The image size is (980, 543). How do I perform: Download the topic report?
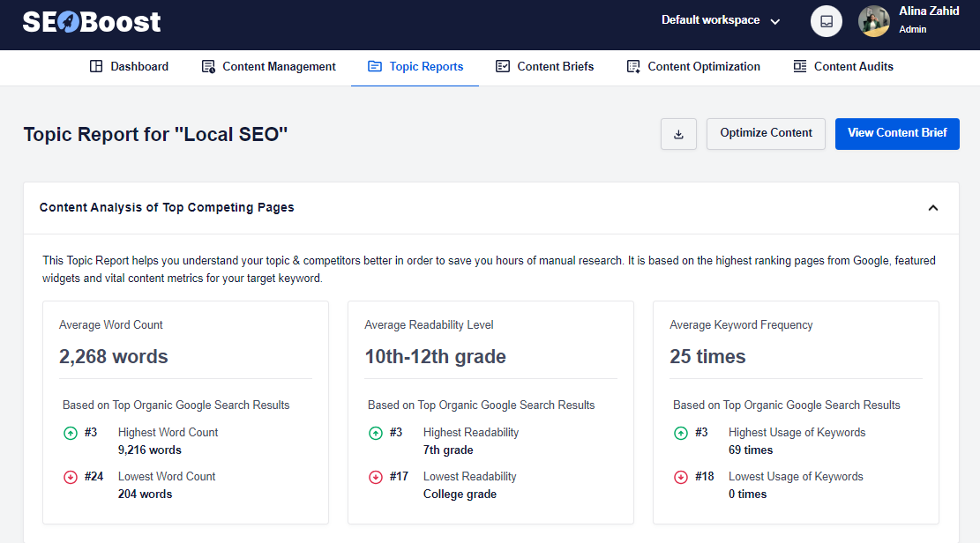678,134
